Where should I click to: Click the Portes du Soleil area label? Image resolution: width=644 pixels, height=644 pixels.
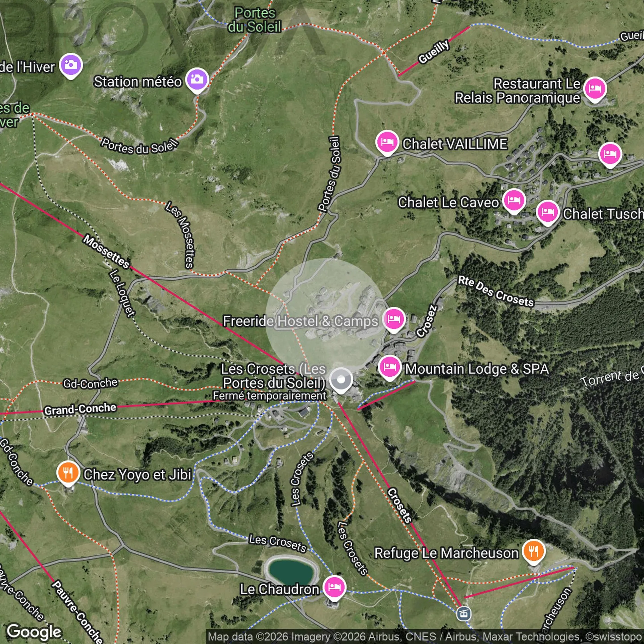pos(255,20)
